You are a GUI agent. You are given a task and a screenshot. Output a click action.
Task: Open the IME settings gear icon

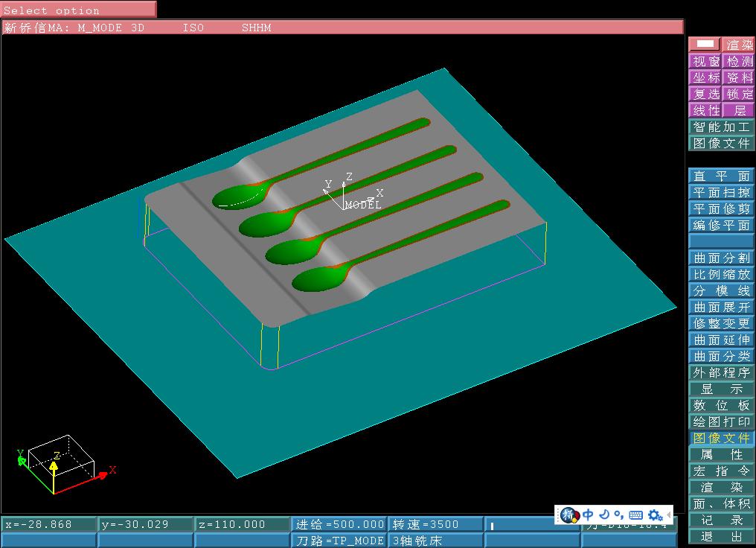point(655,514)
